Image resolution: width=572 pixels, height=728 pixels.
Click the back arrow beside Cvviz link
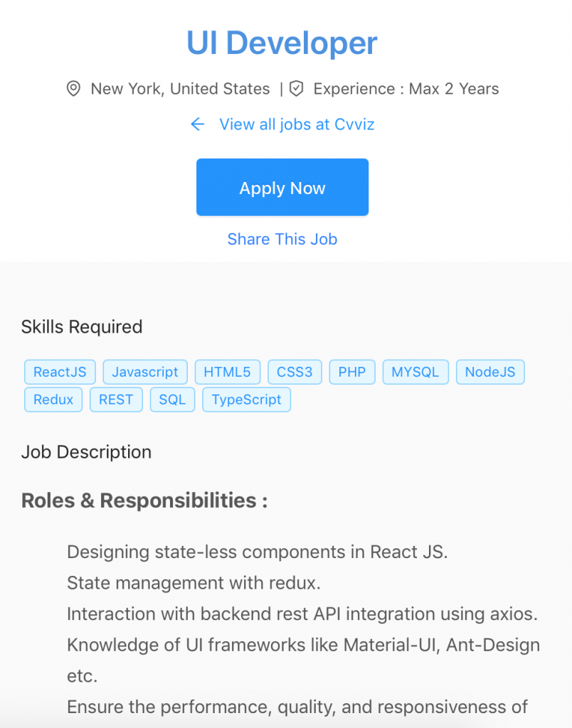click(x=197, y=124)
